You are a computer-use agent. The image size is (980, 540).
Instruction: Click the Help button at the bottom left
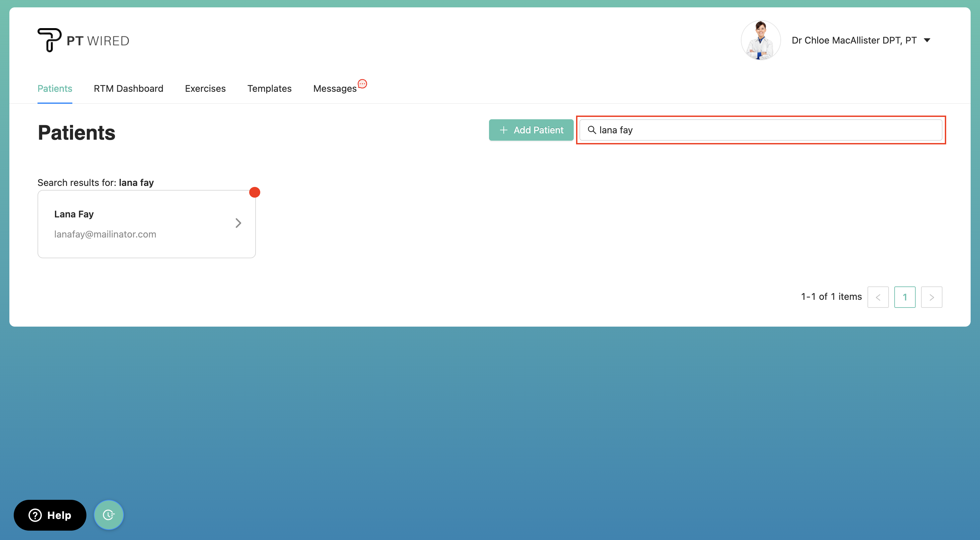pos(50,515)
